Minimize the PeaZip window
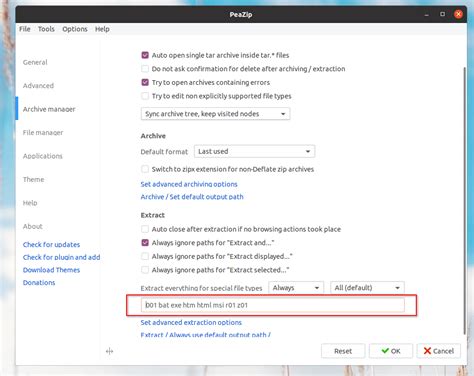 tap(426, 14)
